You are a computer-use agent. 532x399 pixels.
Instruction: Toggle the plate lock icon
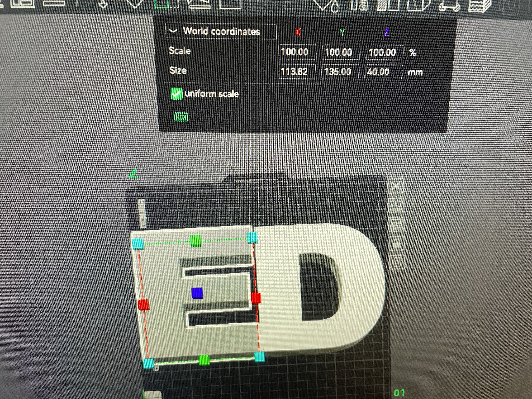pyautogui.click(x=397, y=243)
